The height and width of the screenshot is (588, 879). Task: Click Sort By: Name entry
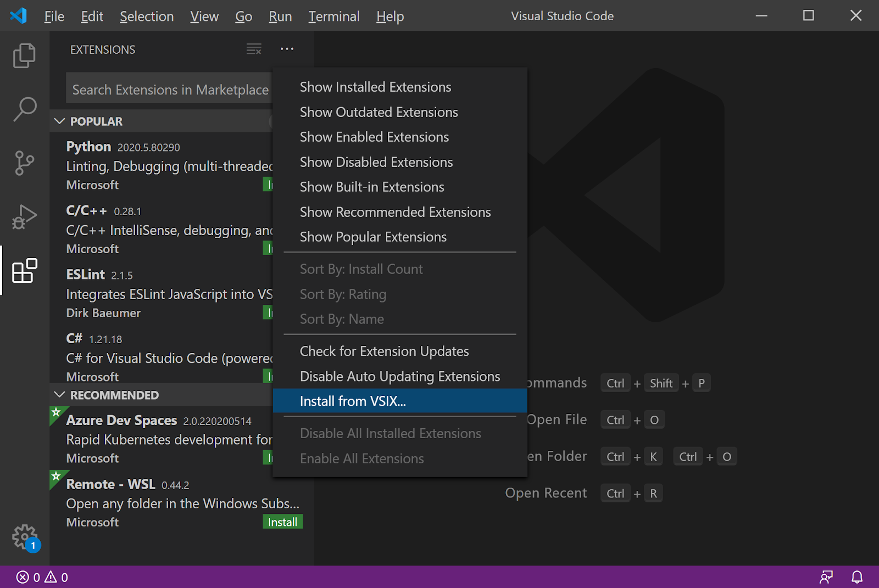pyautogui.click(x=400, y=320)
